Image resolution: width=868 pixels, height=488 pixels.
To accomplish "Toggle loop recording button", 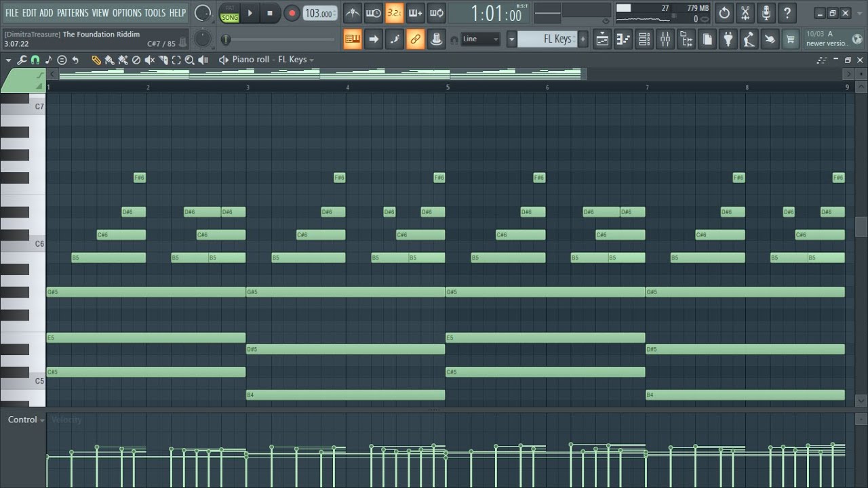I will pyautogui.click(x=437, y=13).
